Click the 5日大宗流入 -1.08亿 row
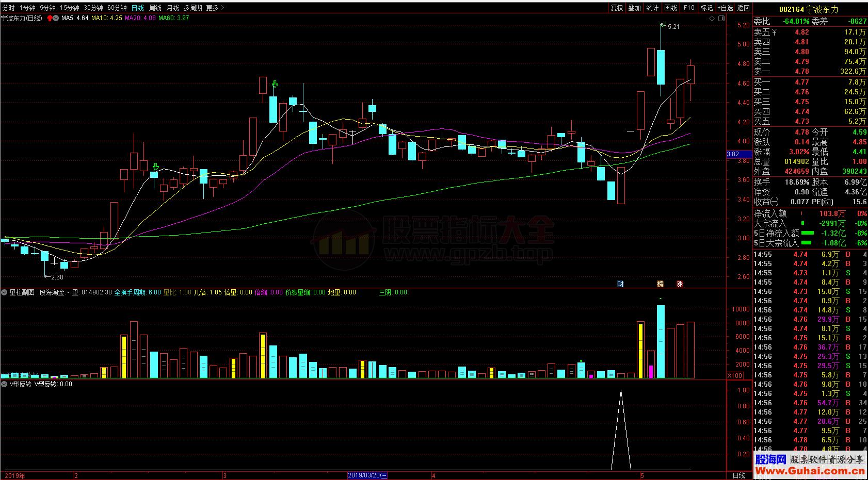 tap(810, 243)
